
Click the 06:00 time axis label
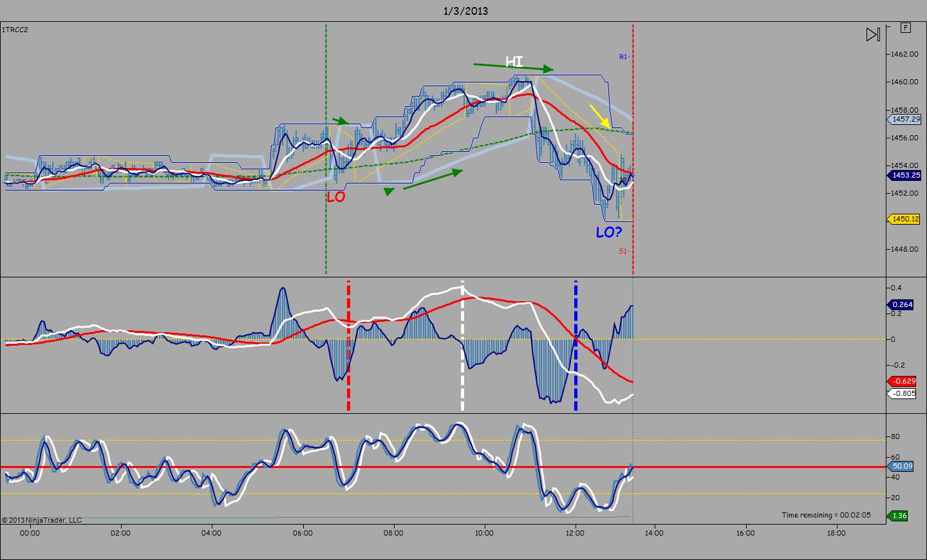(303, 533)
